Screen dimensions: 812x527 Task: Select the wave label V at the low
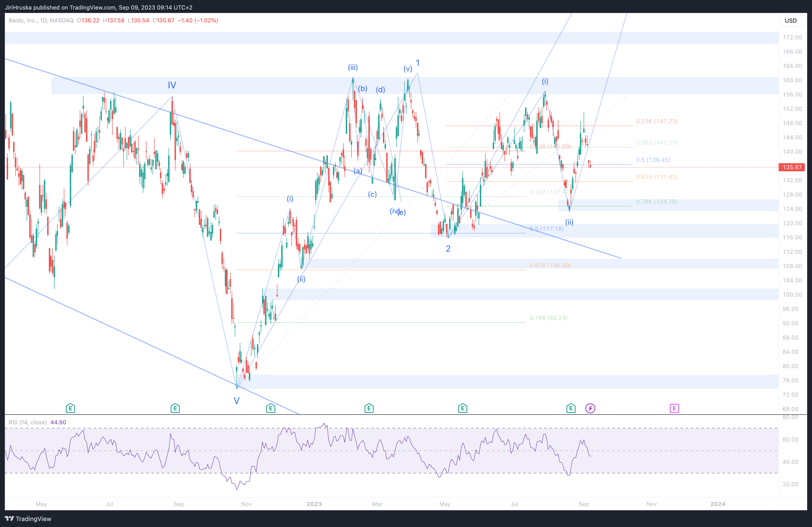pos(236,401)
